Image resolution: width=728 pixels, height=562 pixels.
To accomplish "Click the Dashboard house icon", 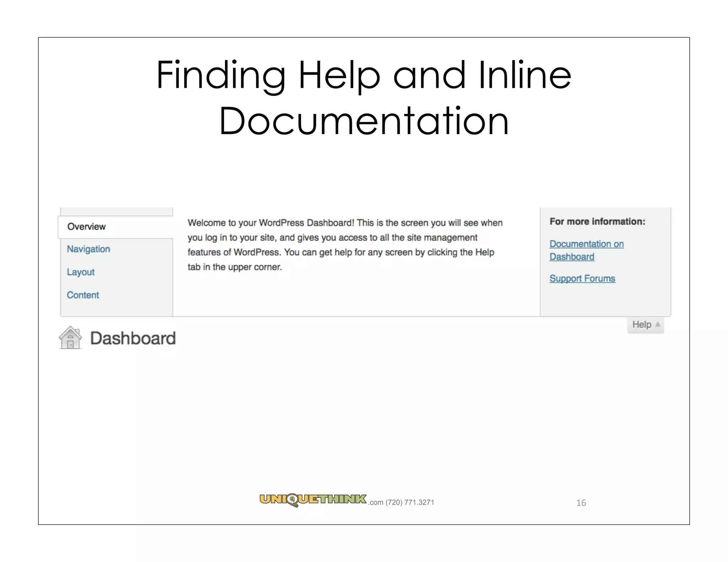I will [x=70, y=337].
